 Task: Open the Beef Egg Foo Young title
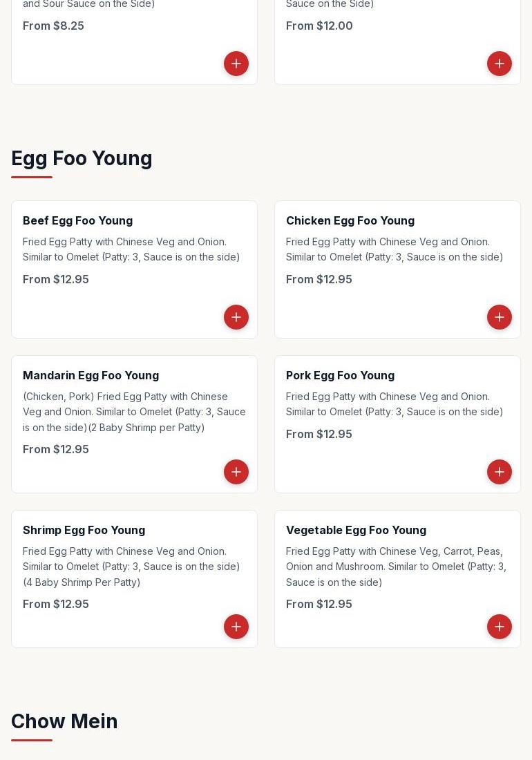click(x=77, y=220)
